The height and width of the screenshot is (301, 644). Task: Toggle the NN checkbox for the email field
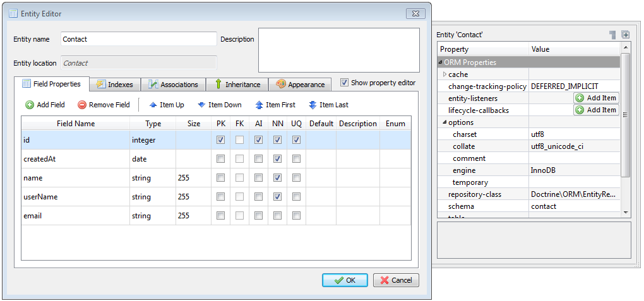click(x=278, y=216)
